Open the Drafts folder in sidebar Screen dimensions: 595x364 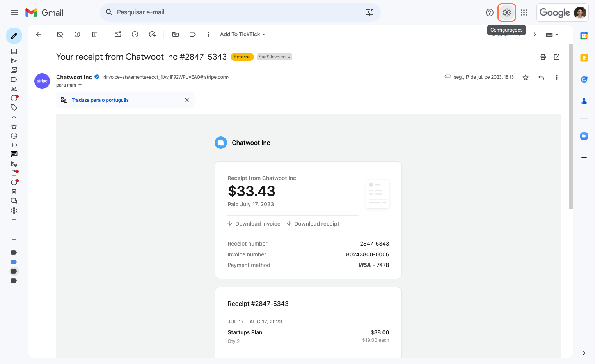point(14,173)
